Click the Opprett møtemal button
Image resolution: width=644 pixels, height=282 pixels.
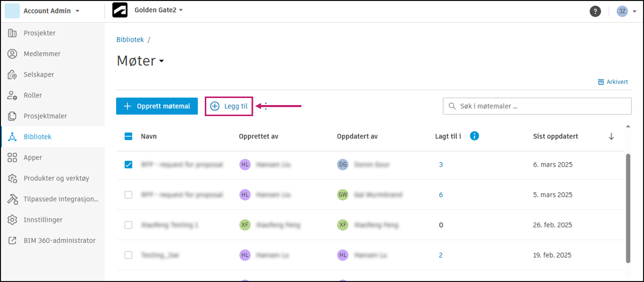157,106
